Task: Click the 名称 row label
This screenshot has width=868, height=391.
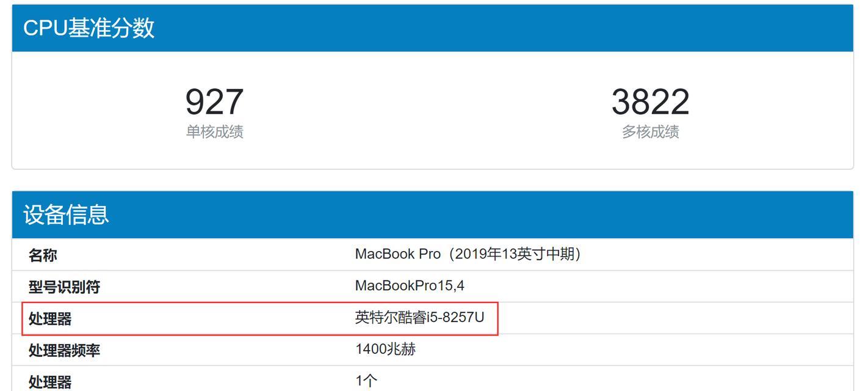Action: 43,255
